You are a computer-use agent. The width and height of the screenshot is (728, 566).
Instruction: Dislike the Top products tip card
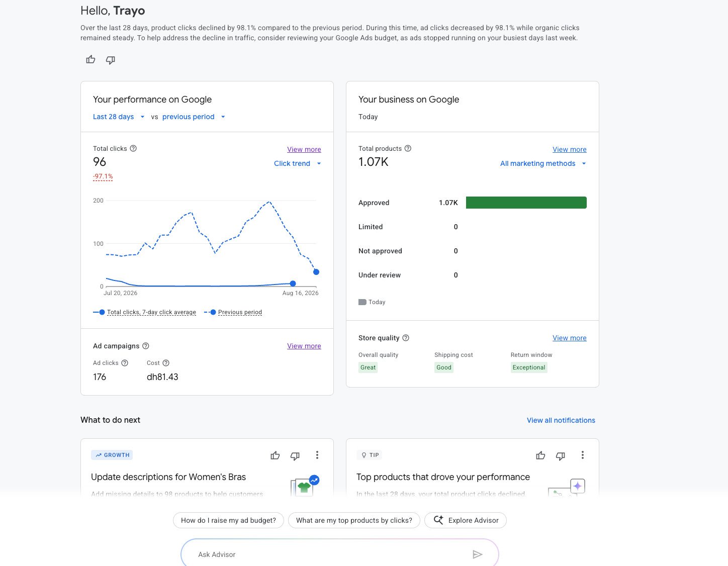coord(561,455)
